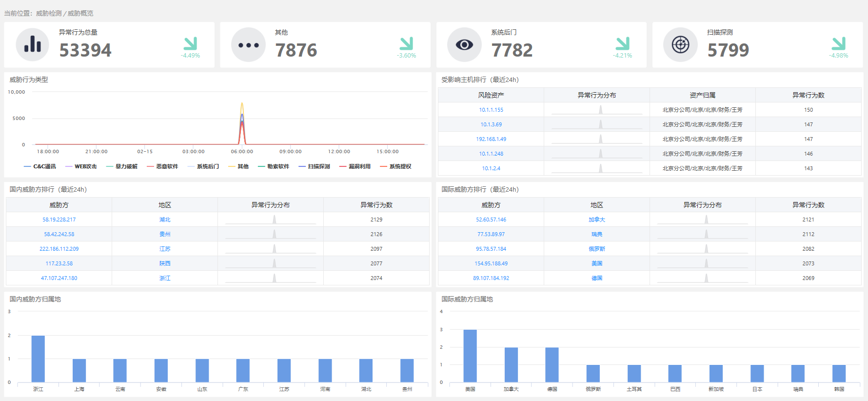Hide the 暴力破解 series in legend
The image size is (868, 401).
point(122,166)
